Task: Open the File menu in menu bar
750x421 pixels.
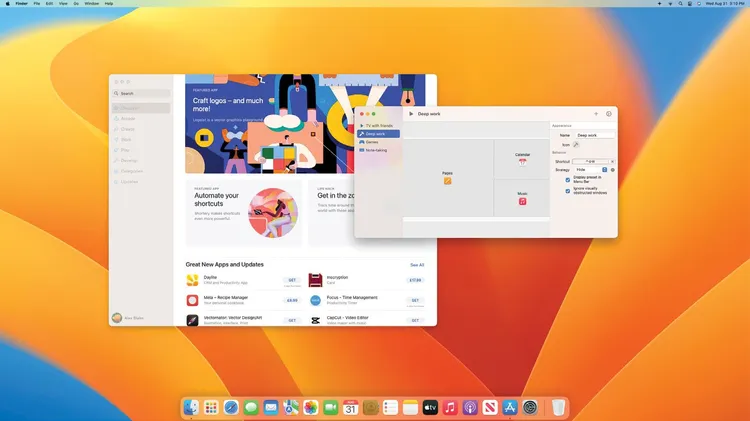Action: pos(37,4)
